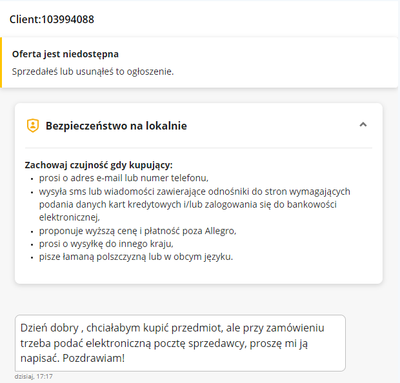Click the Oferta jest niedostępna heading
Viewport: 400px width, 383px height.
(x=65, y=54)
